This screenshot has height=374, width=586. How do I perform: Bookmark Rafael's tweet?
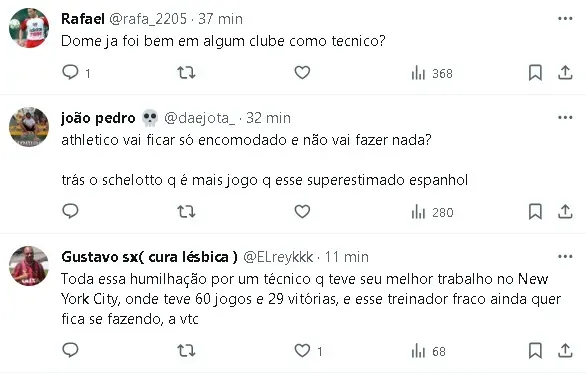pyautogui.click(x=535, y=72)
